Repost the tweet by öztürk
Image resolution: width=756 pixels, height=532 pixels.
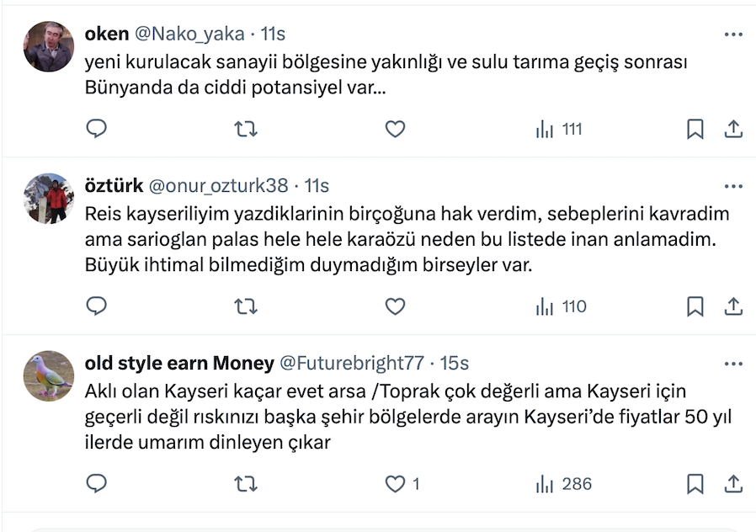[245, 306]
